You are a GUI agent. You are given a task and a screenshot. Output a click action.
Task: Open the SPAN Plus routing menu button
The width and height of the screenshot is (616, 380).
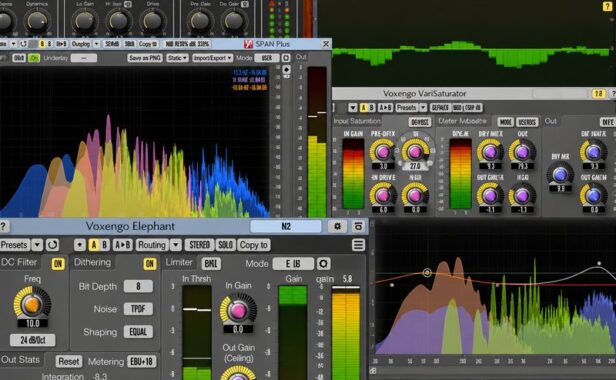(x=81, y=44)
